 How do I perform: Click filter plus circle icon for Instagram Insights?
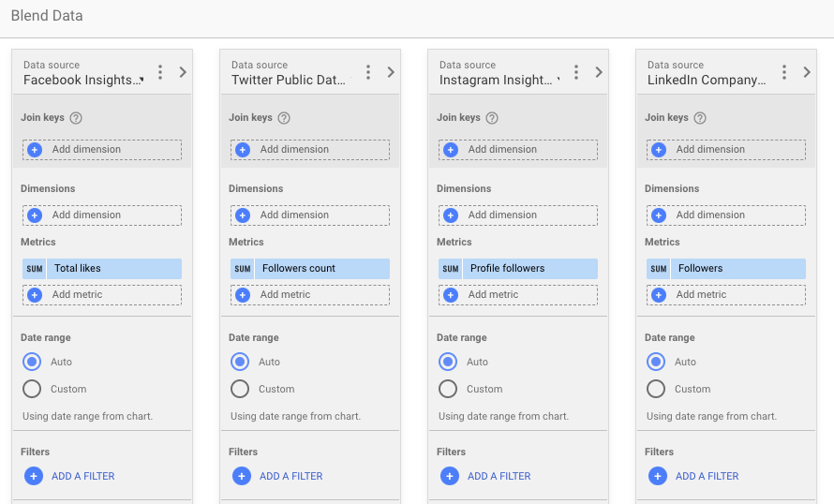click(450, 476)
